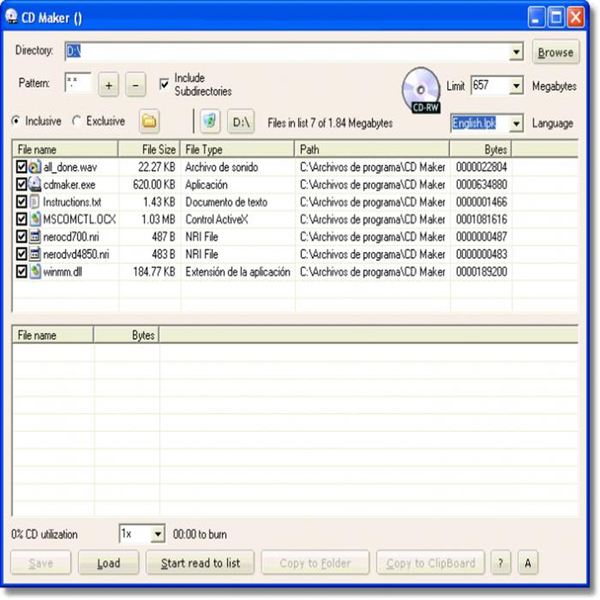Maximize the CD Maker window
Image resolution: width=600 pixels, height=600 pixels.
tap(556, 17)
